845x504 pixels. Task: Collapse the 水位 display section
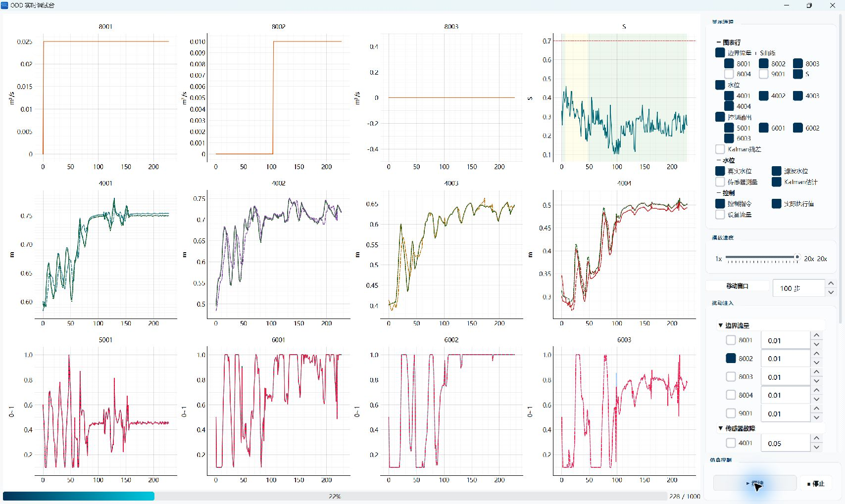point(719,160)
